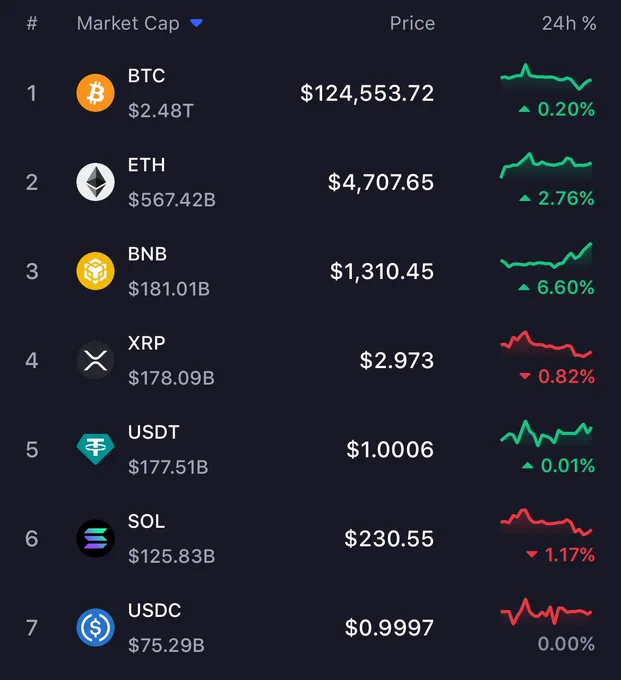The width and height of the screenshot is (621, 680).
Task: View BNB 24h sparkline chart
Action: coord(546,256)
